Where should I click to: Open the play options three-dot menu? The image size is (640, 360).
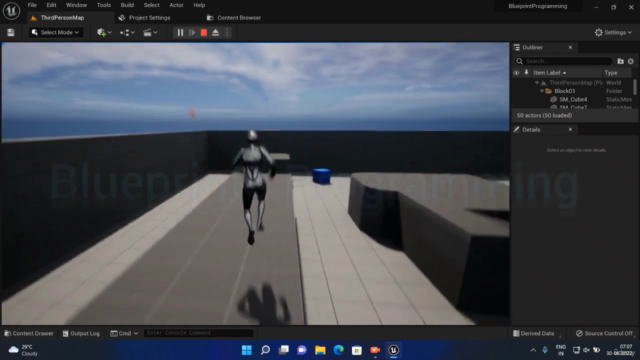pos(227,33)
